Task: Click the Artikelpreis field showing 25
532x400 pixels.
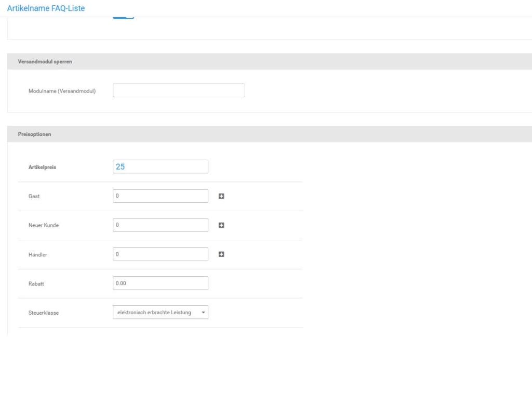Action: pos(160,166)
